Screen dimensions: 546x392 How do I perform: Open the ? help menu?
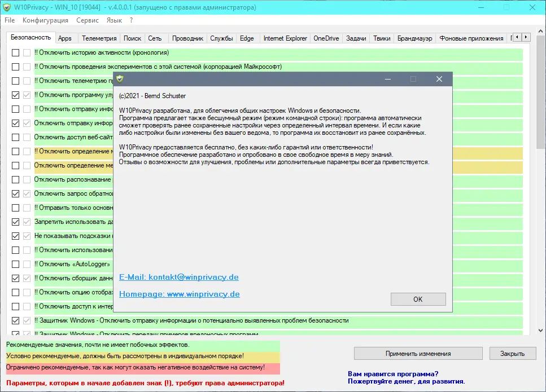coord(131,20)
